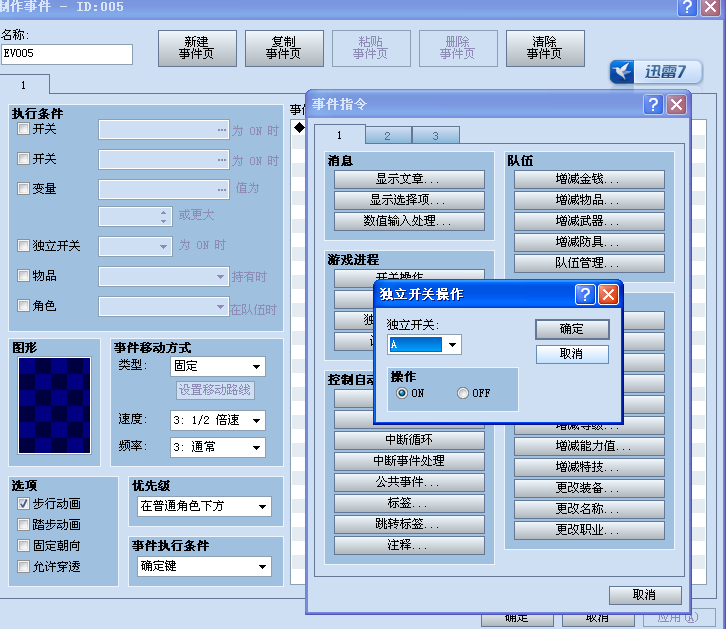Enable the 固定朝向 option
Screen dimensions: 726x629
23,545
